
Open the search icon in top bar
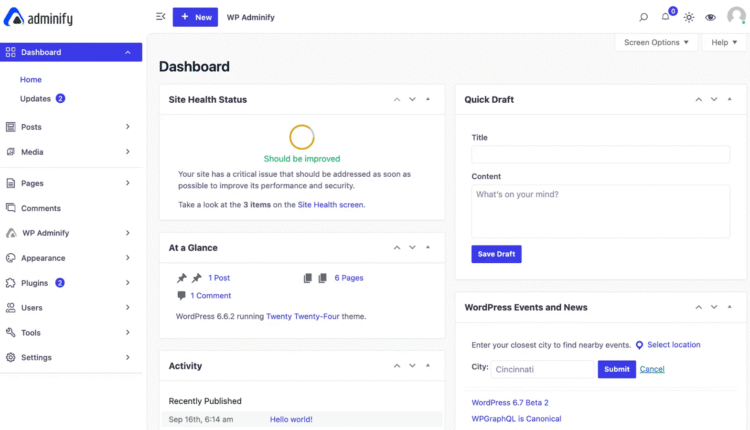tap(643, 17)
